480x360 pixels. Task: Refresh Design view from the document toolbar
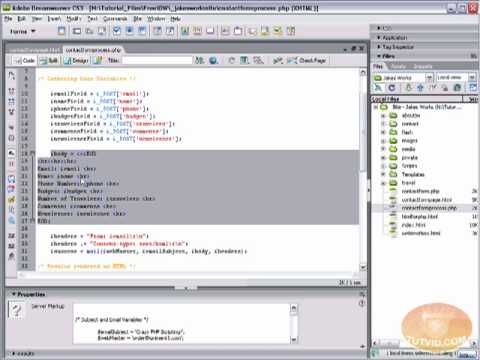[x=232, y=60]
